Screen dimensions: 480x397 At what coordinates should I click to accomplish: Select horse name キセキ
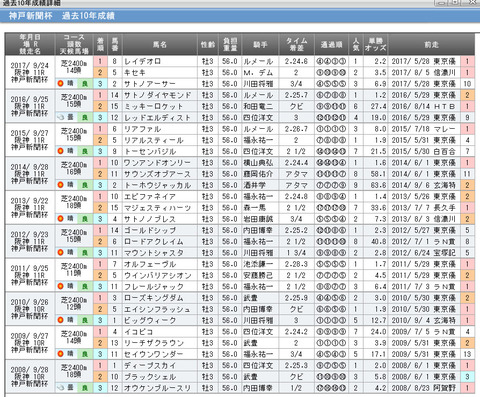(x=135, y=73)
